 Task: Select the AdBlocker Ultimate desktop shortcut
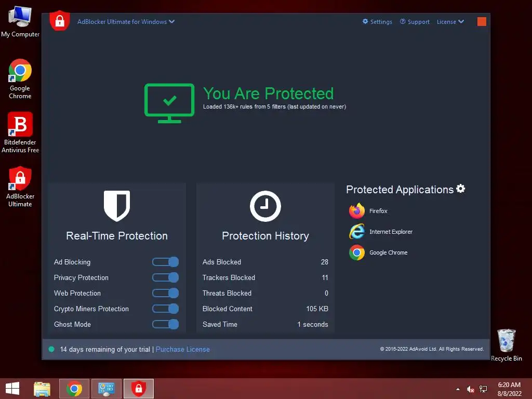tap(20, 187)
